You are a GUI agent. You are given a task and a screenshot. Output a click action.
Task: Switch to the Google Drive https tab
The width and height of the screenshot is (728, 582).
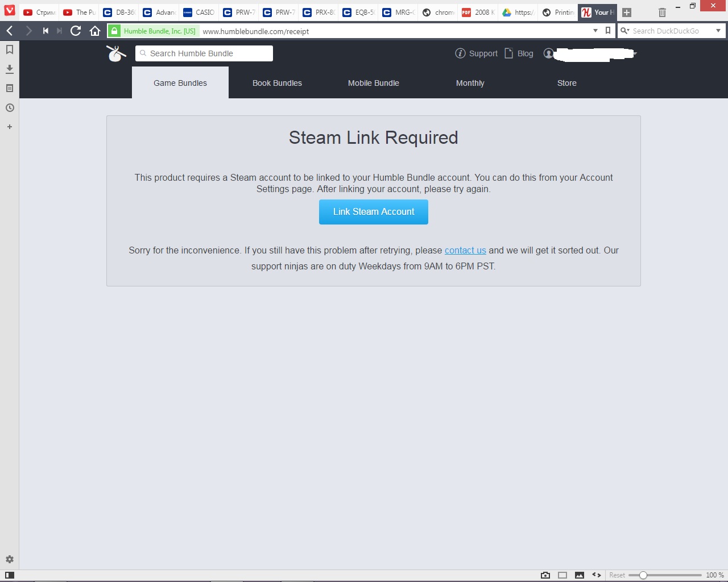[518, 12]
